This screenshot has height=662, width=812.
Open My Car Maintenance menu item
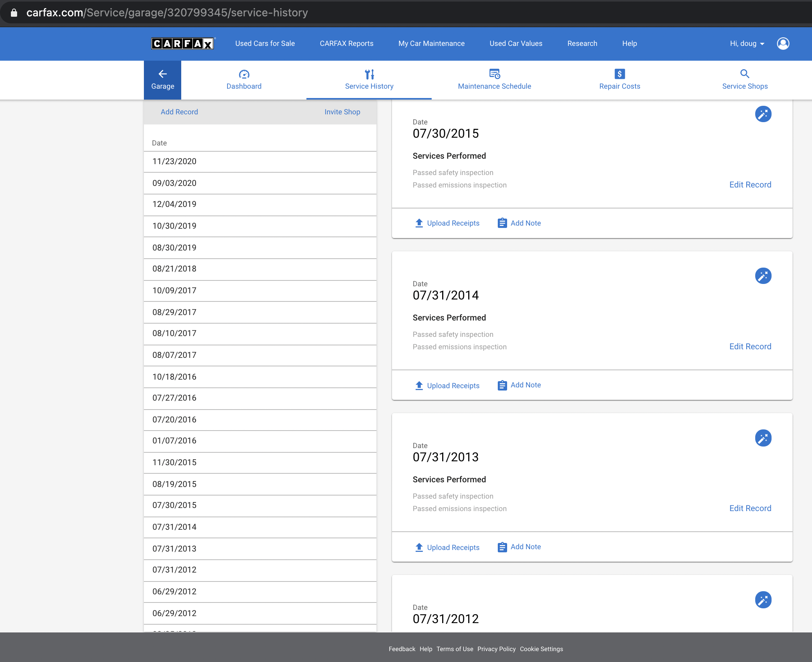[x=431, y=44]
